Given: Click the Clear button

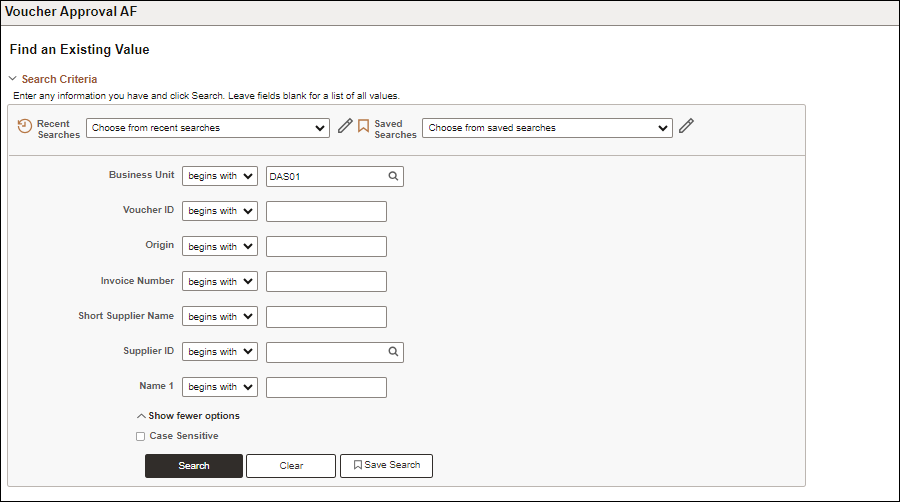Looking at the screenshot, I should click(291, 466).
